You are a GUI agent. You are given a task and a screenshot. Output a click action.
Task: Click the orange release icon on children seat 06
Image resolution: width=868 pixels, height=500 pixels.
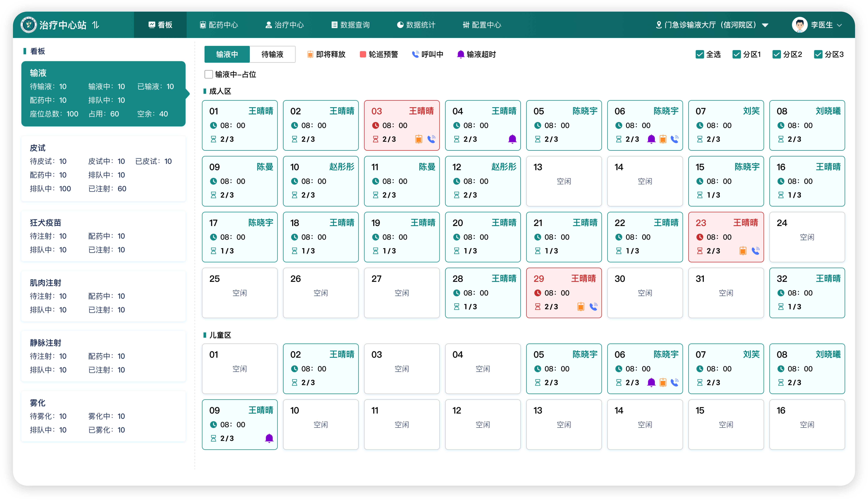(x=663, y=382)
